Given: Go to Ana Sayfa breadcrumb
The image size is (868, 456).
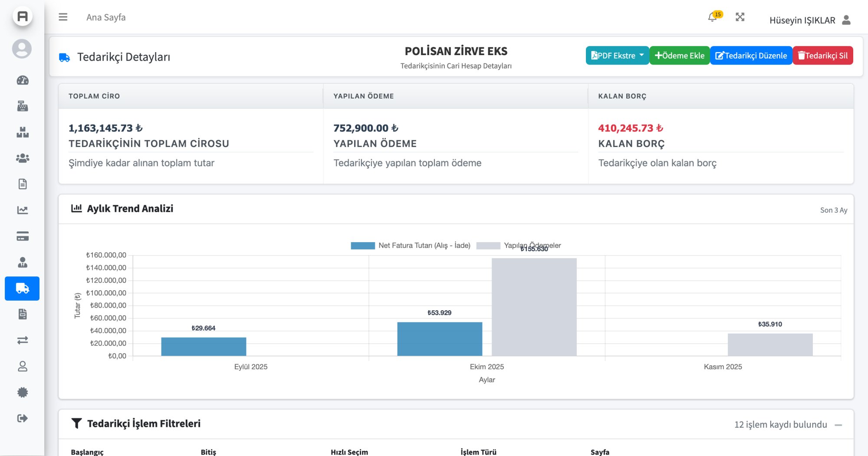Looking at the screenshot, I should tap(106, 17).
